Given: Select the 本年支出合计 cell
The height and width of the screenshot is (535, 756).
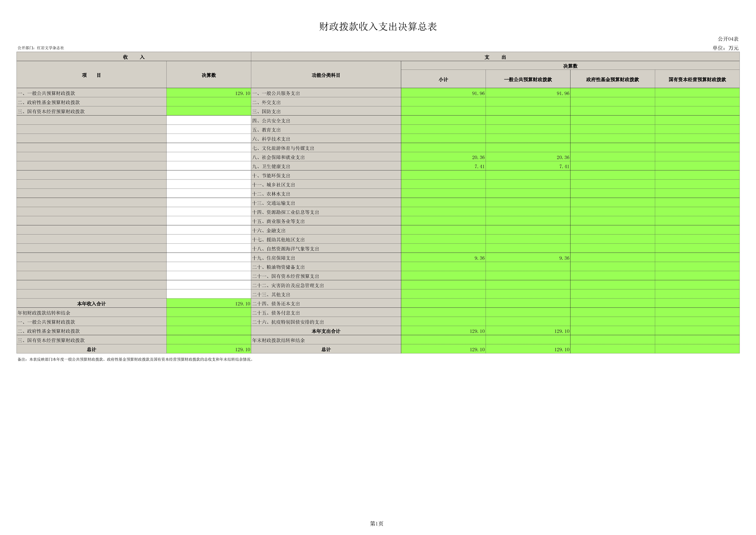Looking at the screenshot, I should tap(326, 331).
